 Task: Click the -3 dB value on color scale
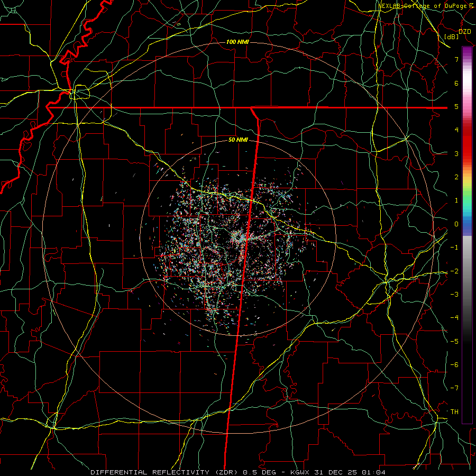pyautogui.click(x=454, y=295)
